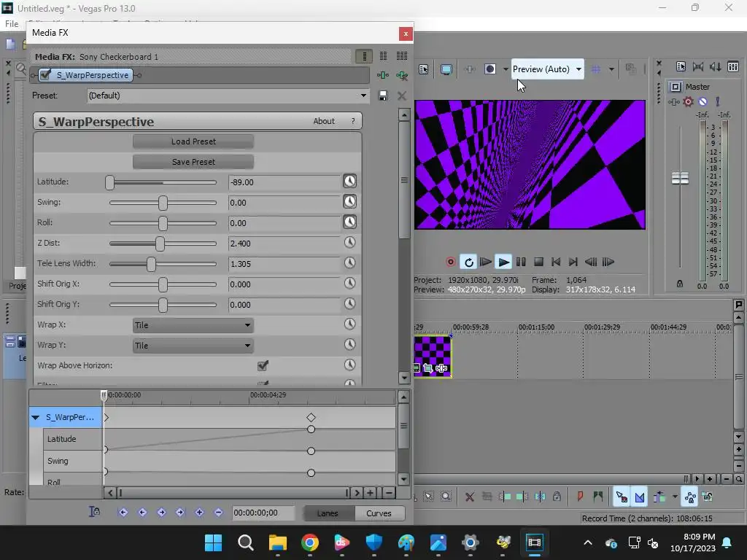Click the Stop button in preview transport
Viewport: 747px width, 560px height.
coord(538,262)
